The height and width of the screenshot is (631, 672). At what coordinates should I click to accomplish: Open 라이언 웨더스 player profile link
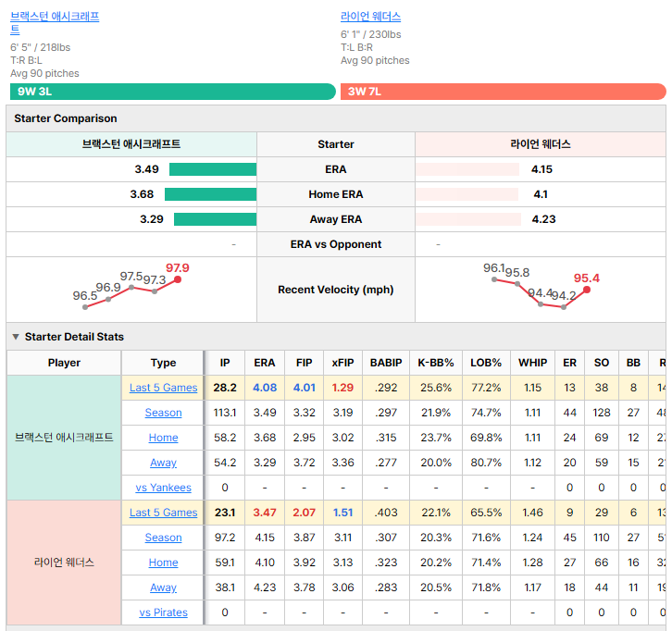371,17
